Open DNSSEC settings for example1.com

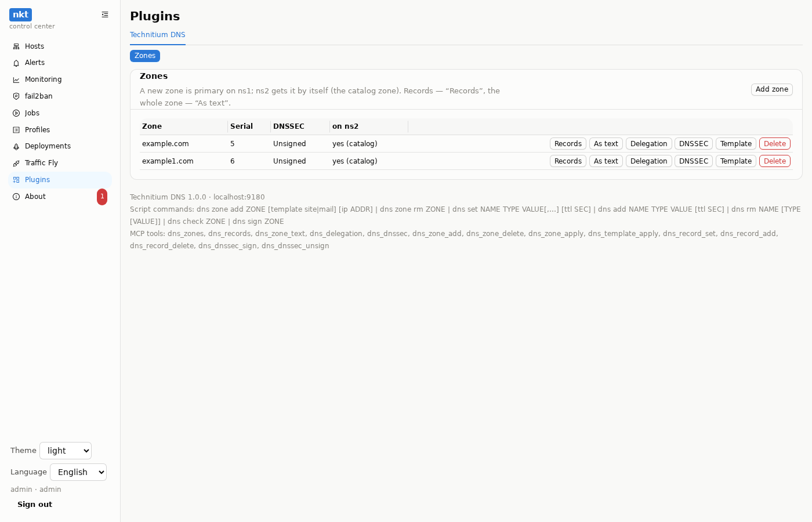click(694, 161)
